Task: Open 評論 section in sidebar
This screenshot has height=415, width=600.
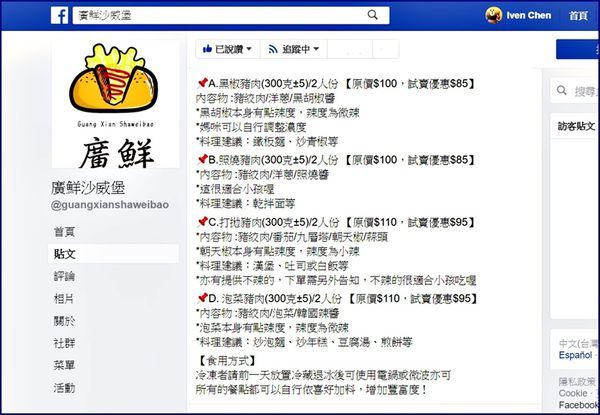Action: click(x=64, y=276)
